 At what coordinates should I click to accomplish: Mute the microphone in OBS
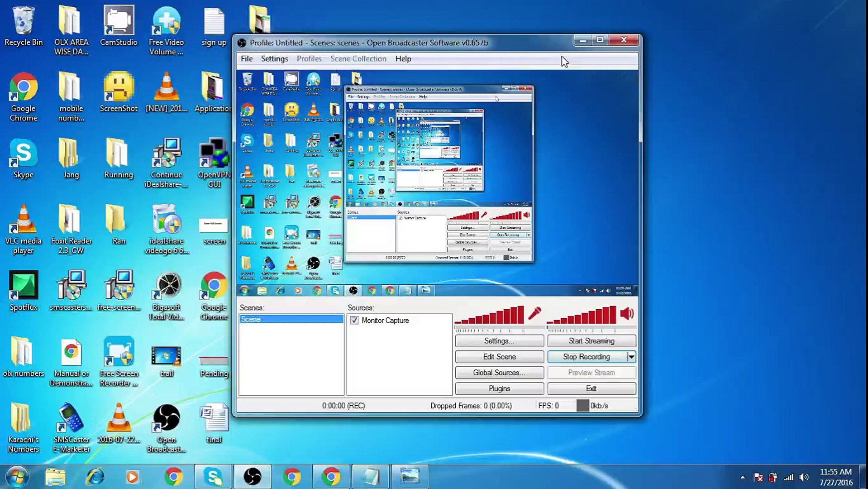(x=534, y=313)
